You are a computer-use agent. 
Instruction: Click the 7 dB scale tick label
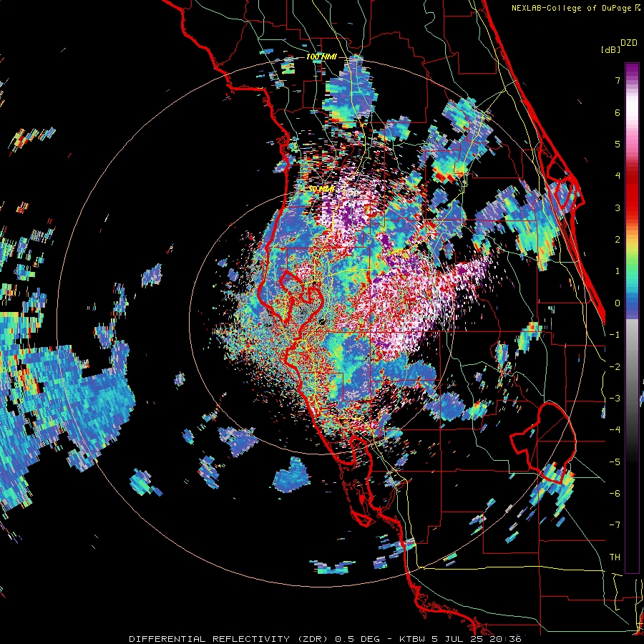coord(618,80)
